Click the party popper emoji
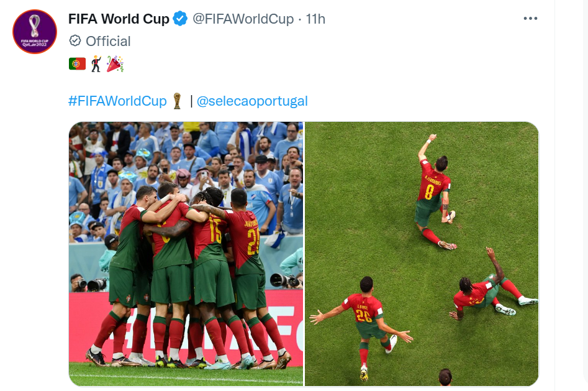Viewport: 588px width, 391px height. (x=115, y=64)
